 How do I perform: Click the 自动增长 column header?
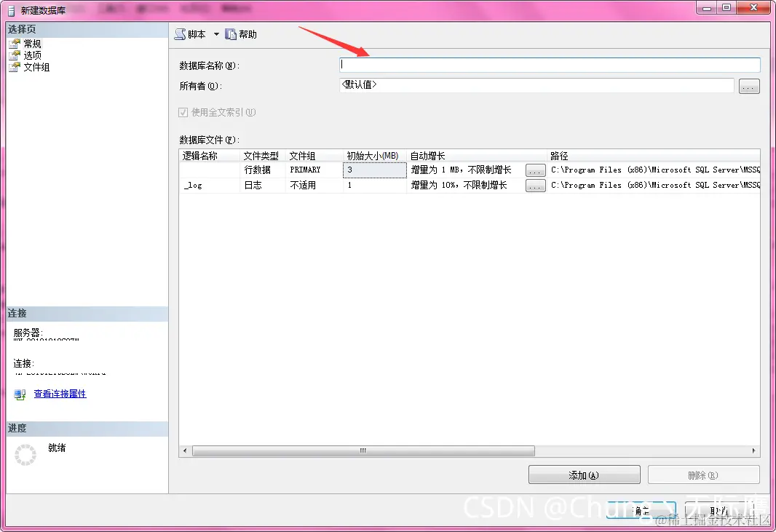click(477, 156)
